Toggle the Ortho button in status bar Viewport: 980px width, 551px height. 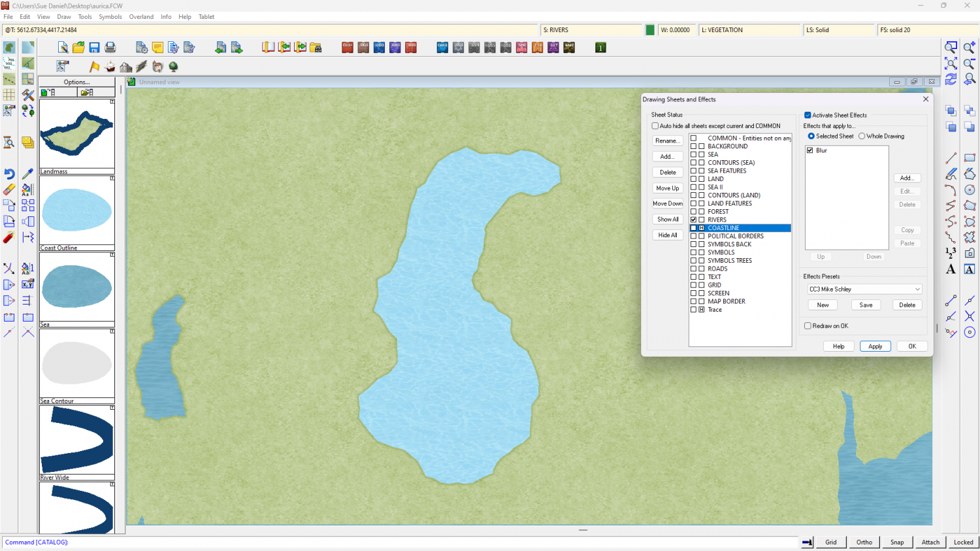point(864,542)
